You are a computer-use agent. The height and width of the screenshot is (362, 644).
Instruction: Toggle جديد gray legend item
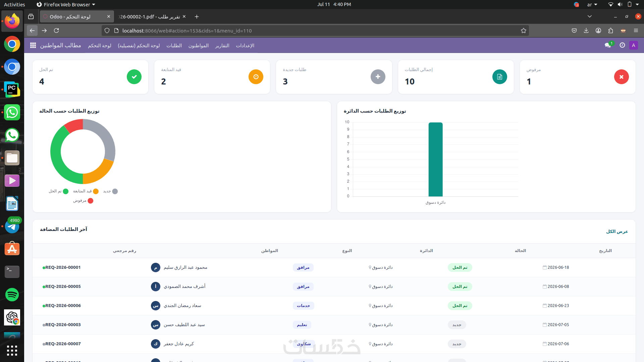point(110,191)
